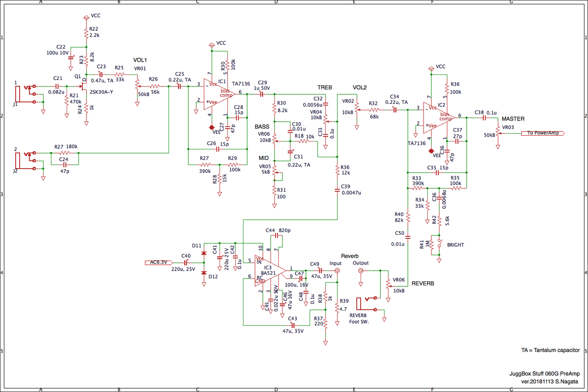The height and width of the screenshot is (392, 588).
Task: Click the '0.0047u' capacitor value text
Action: coord(351,193)
